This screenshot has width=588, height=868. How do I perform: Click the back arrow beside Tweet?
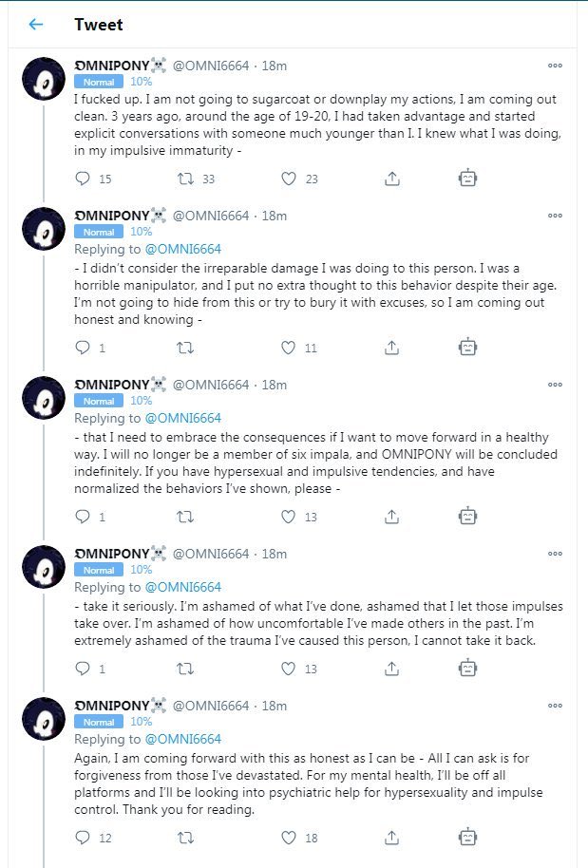36,25
